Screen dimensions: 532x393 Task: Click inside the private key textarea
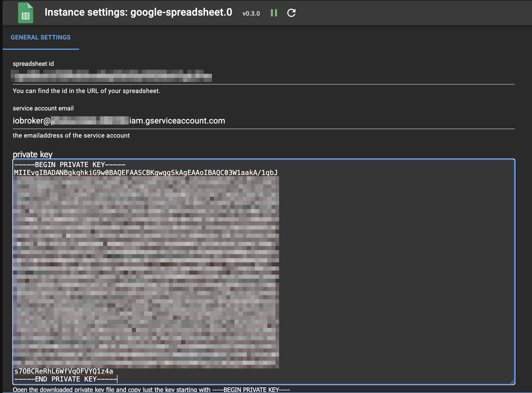click(x=264, y=272)
